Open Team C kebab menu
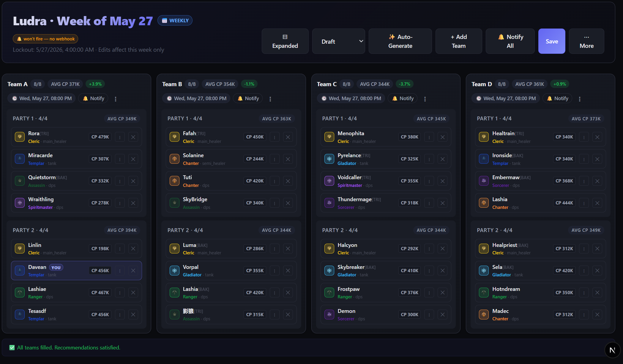Viewport: 623px width, 364px height. coord(425,99)
